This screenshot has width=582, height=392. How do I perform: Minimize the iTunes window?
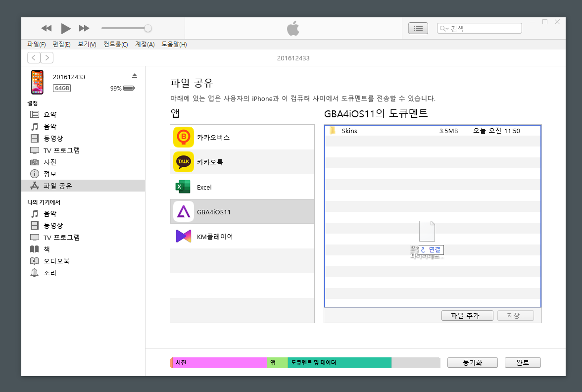(533, 22)
